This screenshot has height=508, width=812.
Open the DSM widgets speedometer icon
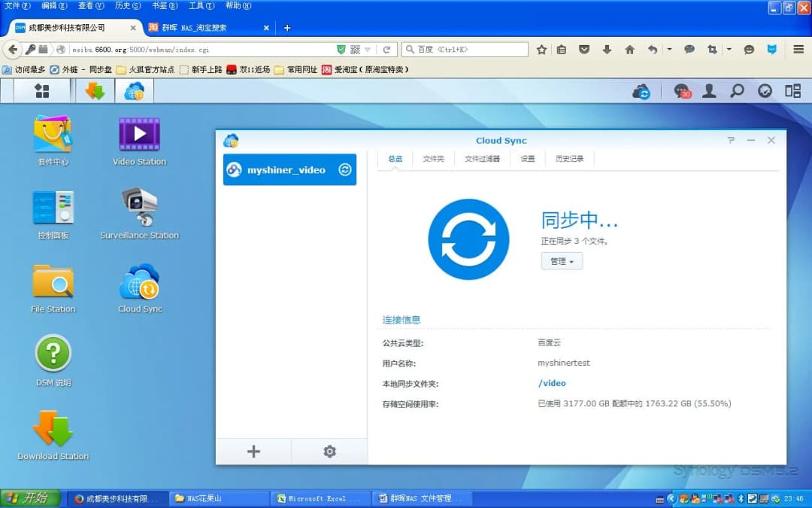pos(765,91)
